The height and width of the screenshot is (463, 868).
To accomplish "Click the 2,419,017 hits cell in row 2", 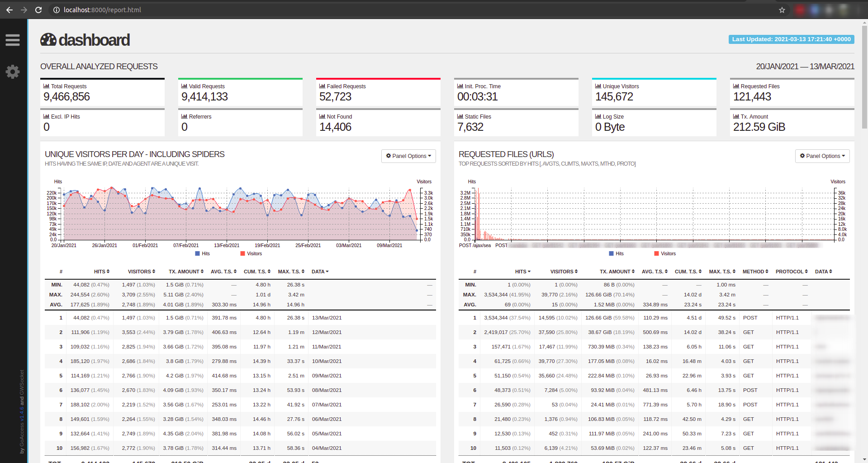I will 507,332.
